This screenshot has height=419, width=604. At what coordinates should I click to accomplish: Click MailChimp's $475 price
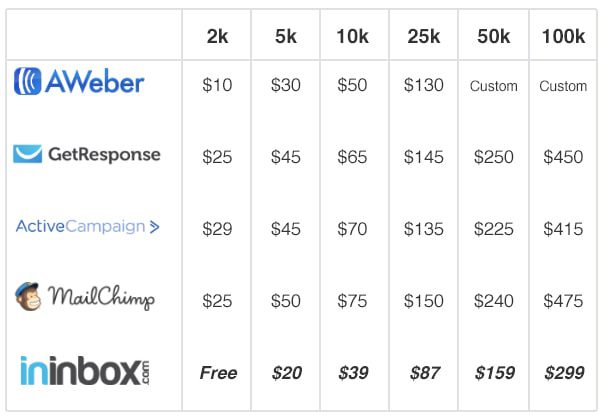(563, 301)
